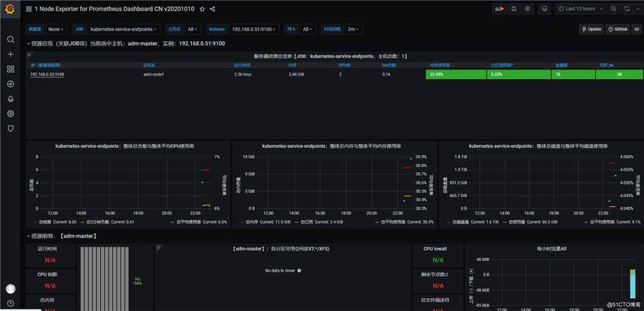
Task: Click the CPU iowait N/A stat panel
Action: click(x=438, y=256)
